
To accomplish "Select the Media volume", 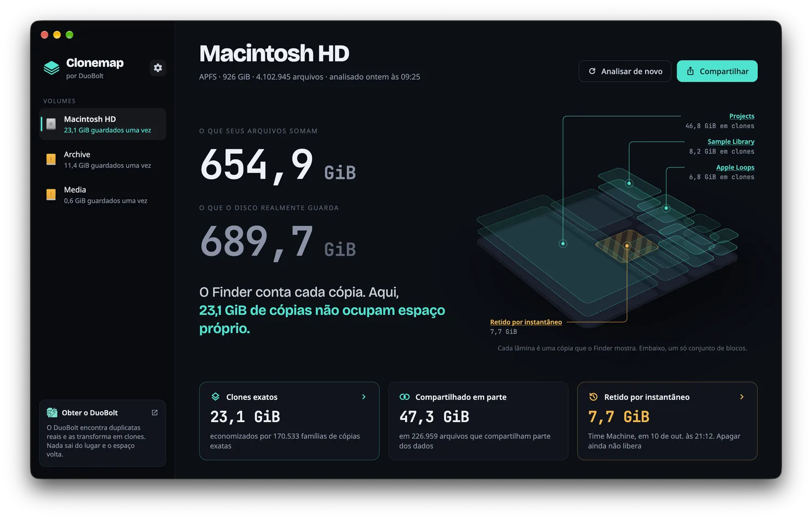I will [x=103, y=195].
